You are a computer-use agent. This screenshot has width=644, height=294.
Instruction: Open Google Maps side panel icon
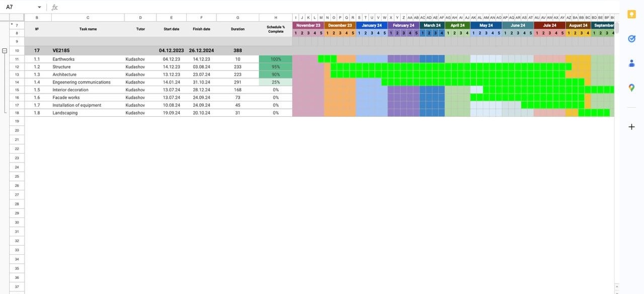631,88
